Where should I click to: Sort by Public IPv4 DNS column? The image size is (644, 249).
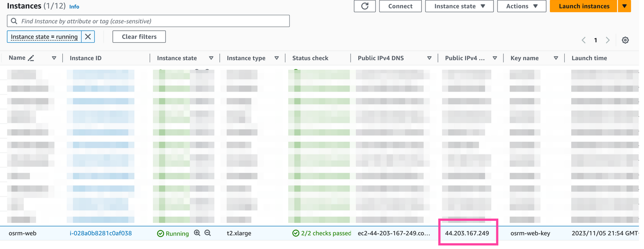429,58
